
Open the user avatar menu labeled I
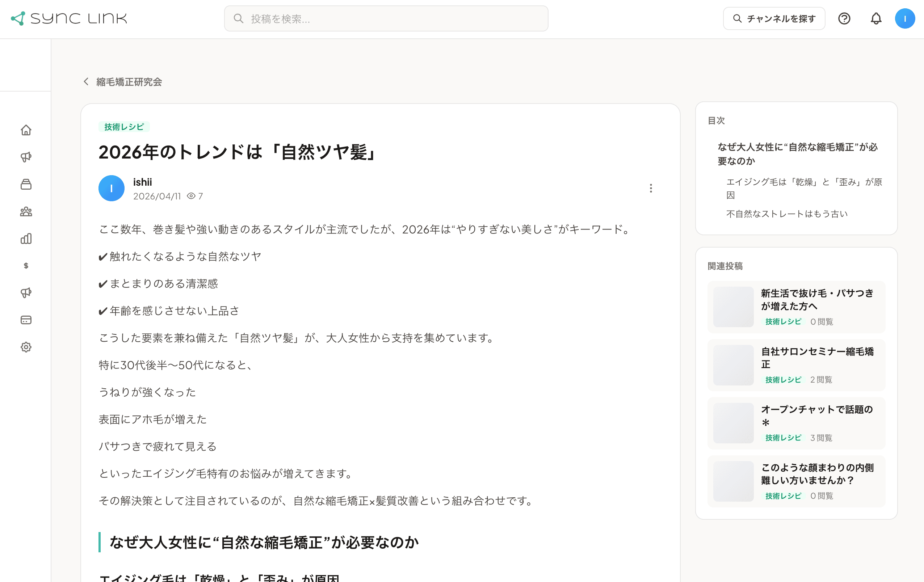905,18
